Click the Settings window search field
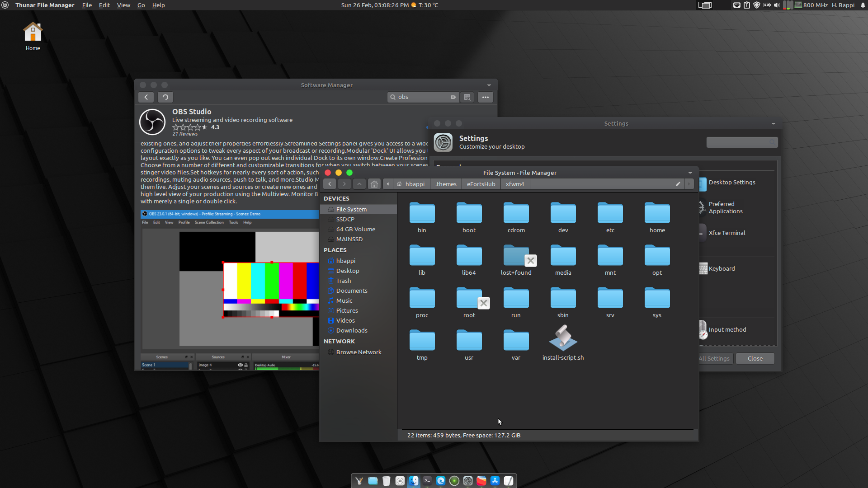Screen dimensions: 868x488 point(742,142)
